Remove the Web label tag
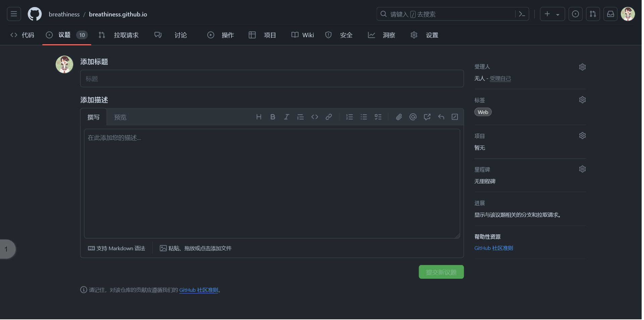644x320 pixels. [482, 112]
